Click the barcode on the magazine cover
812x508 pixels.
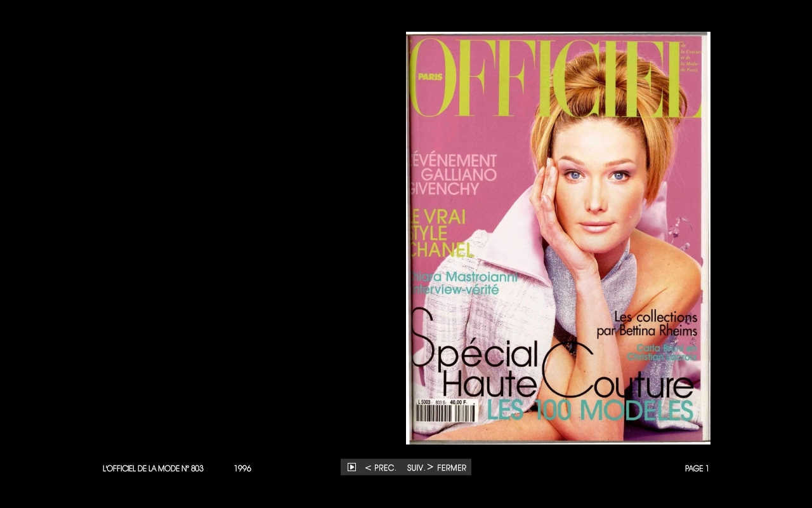pos(445,414)
